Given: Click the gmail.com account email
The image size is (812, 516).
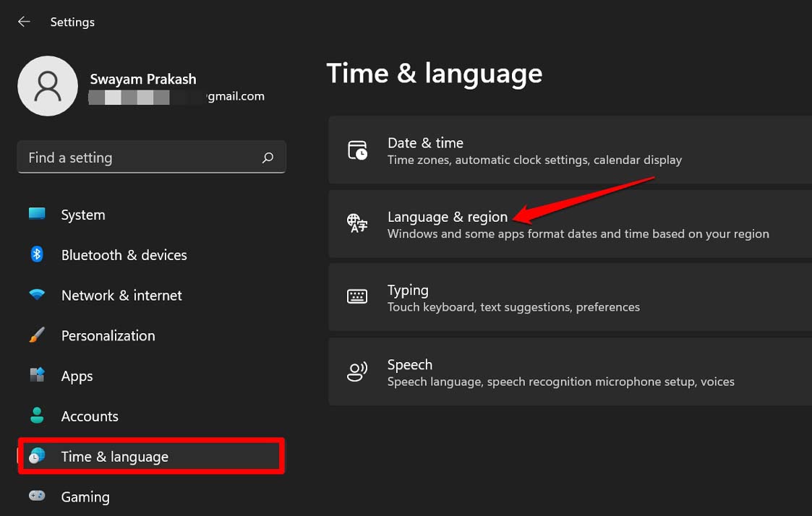Looking at the screenshot, I should (236, 97).
